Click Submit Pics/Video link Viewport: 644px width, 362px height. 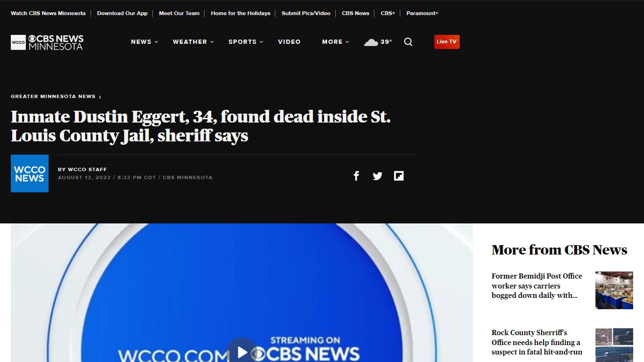tap(306, 13)
